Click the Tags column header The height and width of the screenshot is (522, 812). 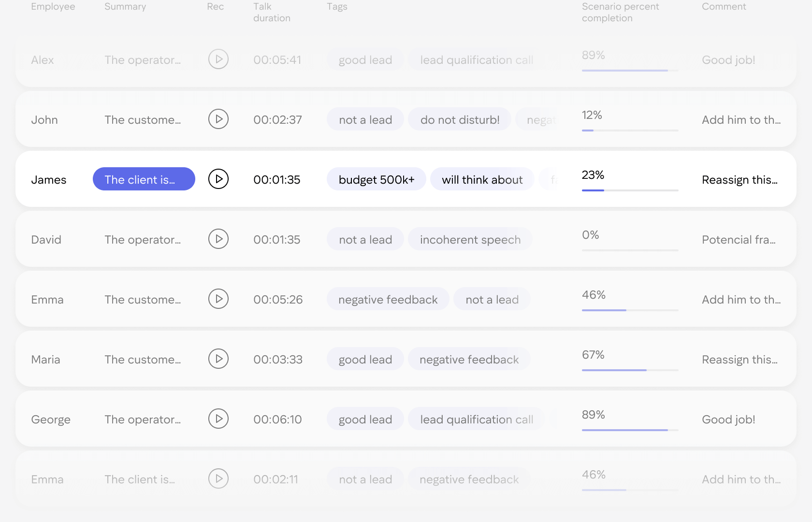337,7
